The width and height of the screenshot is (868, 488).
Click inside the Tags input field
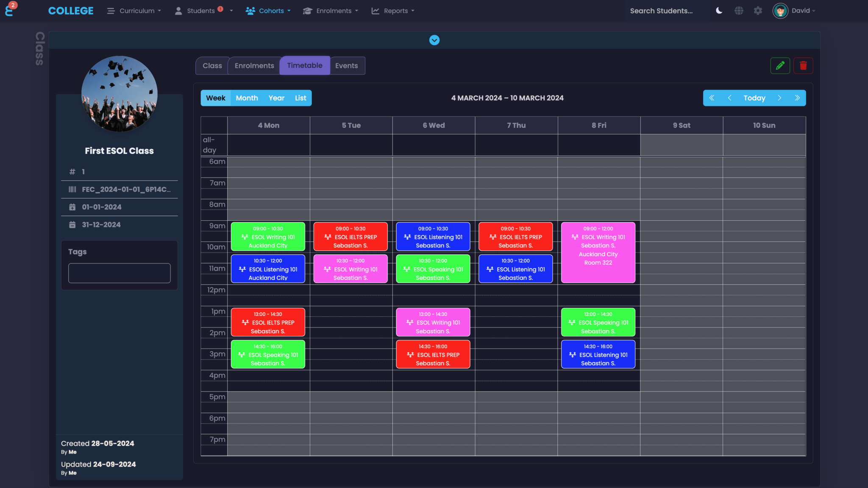tap(119, 273)
